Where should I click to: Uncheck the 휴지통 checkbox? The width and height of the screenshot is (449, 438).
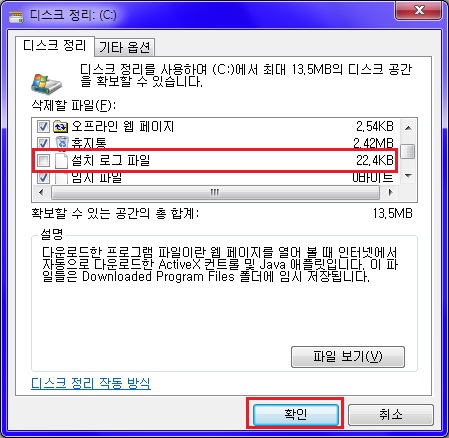coord(43,143)
